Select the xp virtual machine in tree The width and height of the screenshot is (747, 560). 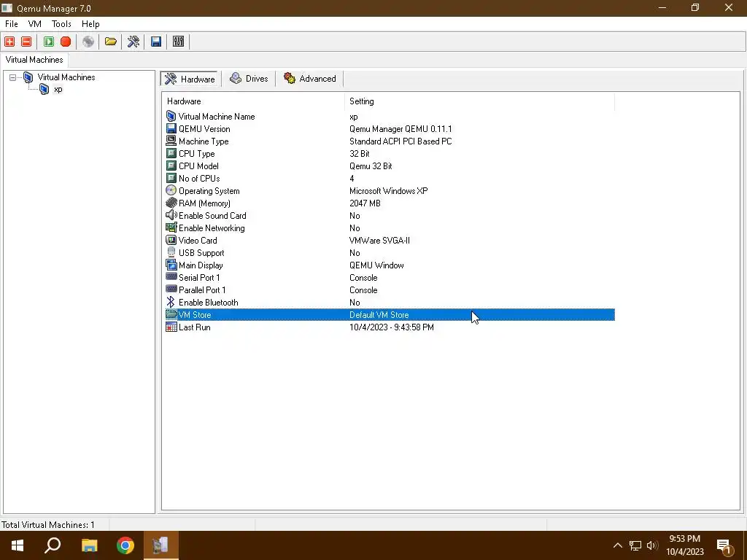[58, 89]
